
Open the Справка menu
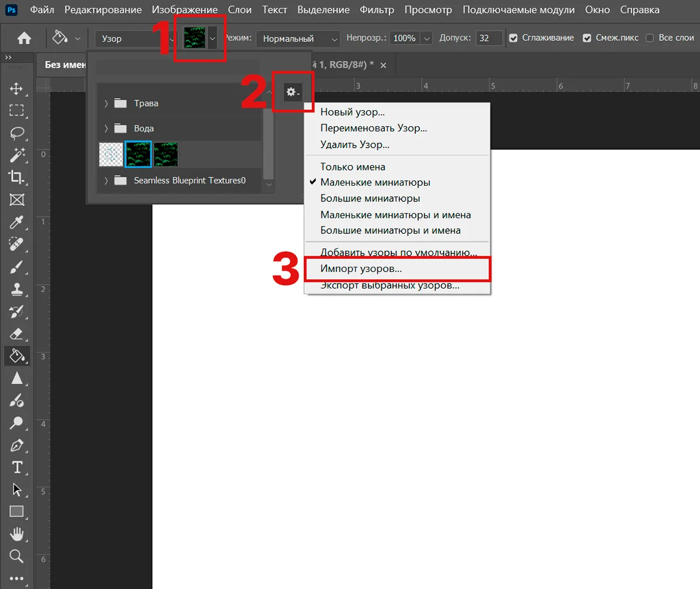[640, 10]
